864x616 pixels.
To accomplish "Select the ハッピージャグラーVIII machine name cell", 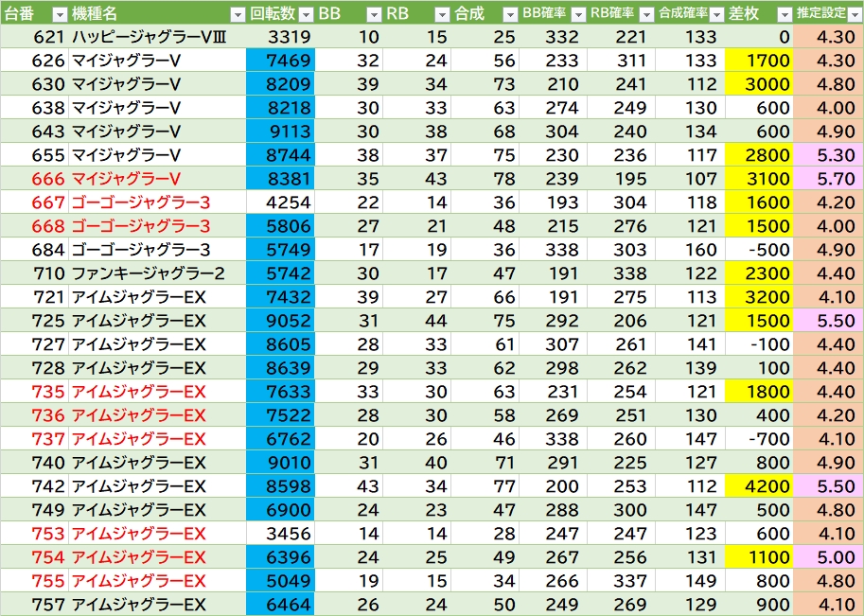I will point(156,37).
